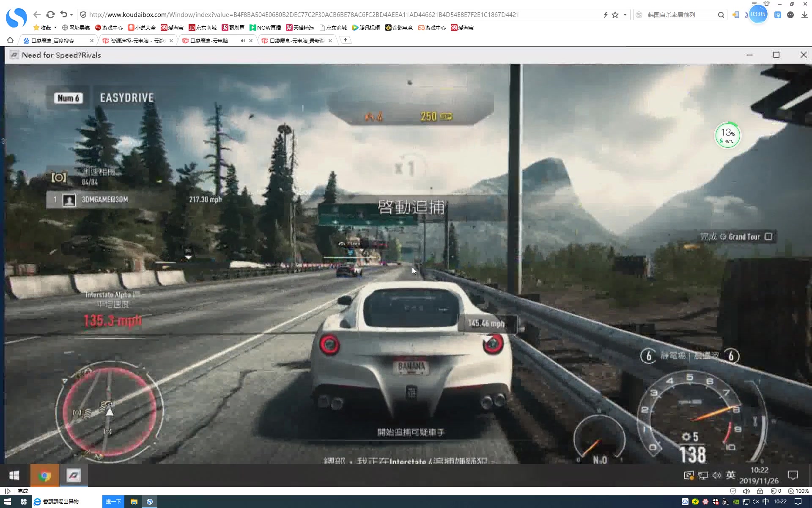Mute the audio on 口袋魔盒-云电脑 tab
Viewport: 812px width, 508px height.
click(243, 41)
